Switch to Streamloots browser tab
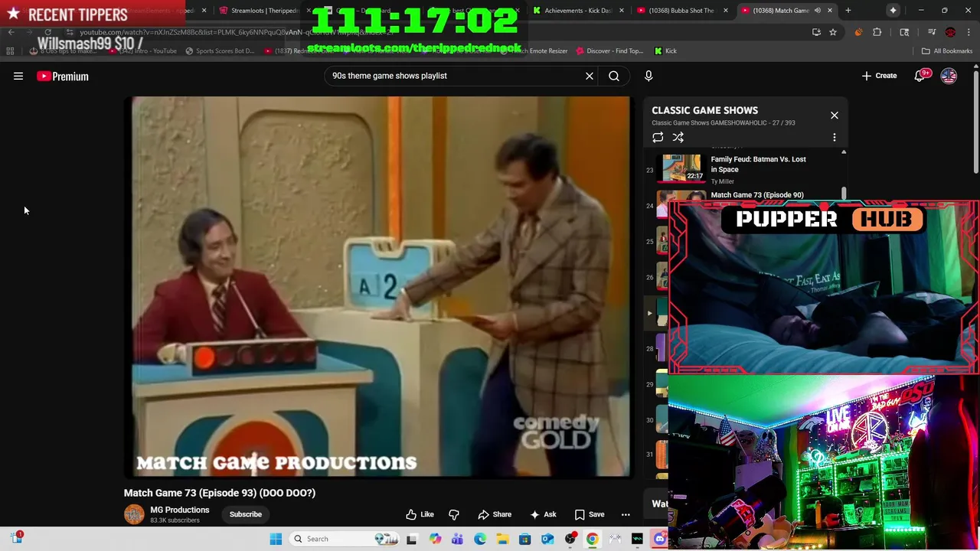980x551 pixels. [x=263, y=11]
